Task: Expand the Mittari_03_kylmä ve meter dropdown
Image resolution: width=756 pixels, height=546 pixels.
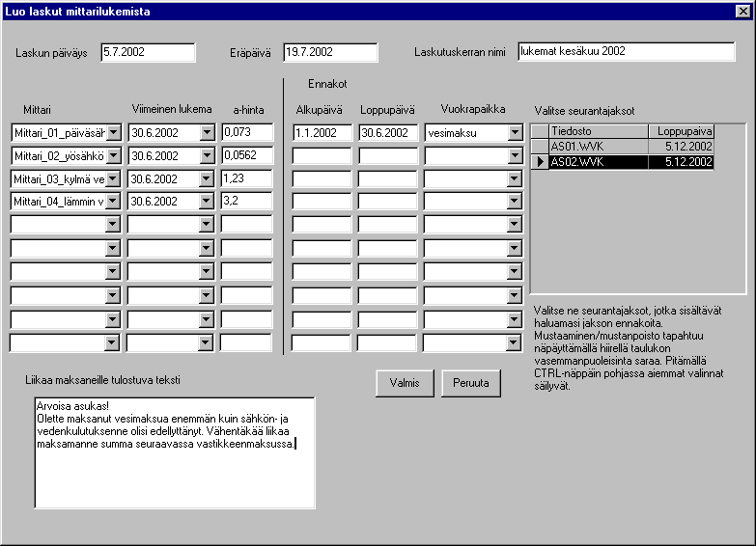Action: pos(113,178)
